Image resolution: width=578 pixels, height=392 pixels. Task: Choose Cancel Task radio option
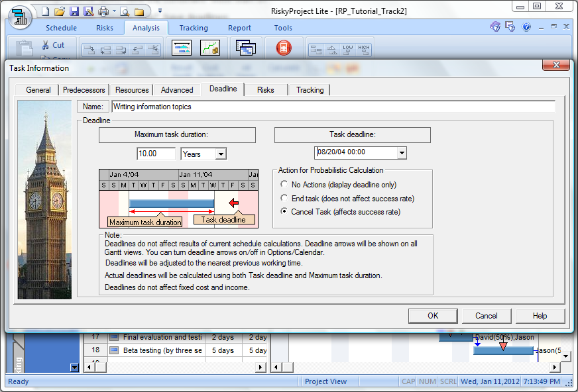pos(284,212)
